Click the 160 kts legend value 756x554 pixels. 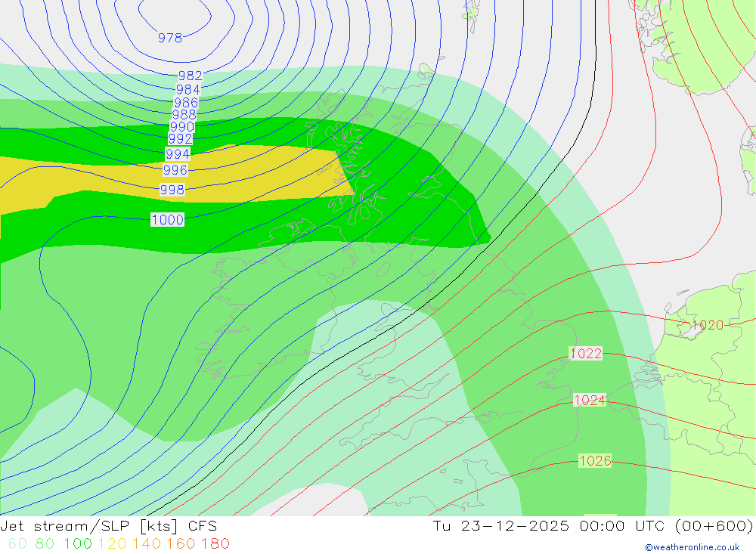click(181, 543)
